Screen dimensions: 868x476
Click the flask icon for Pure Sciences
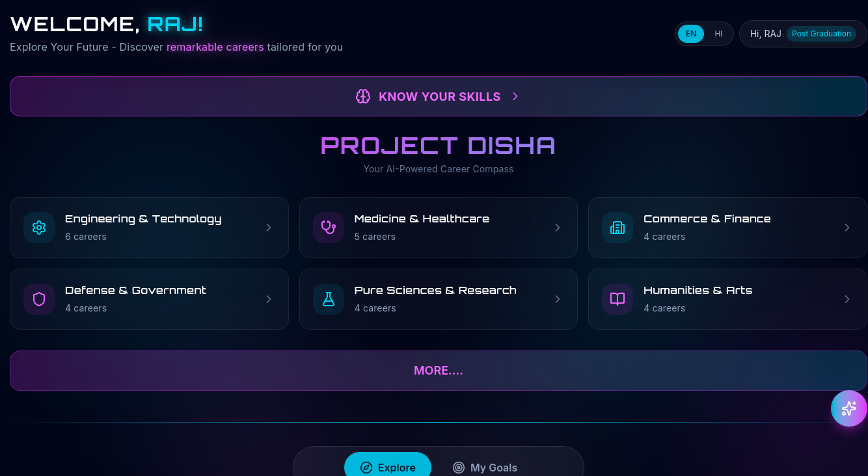click(x=328, y=299)
